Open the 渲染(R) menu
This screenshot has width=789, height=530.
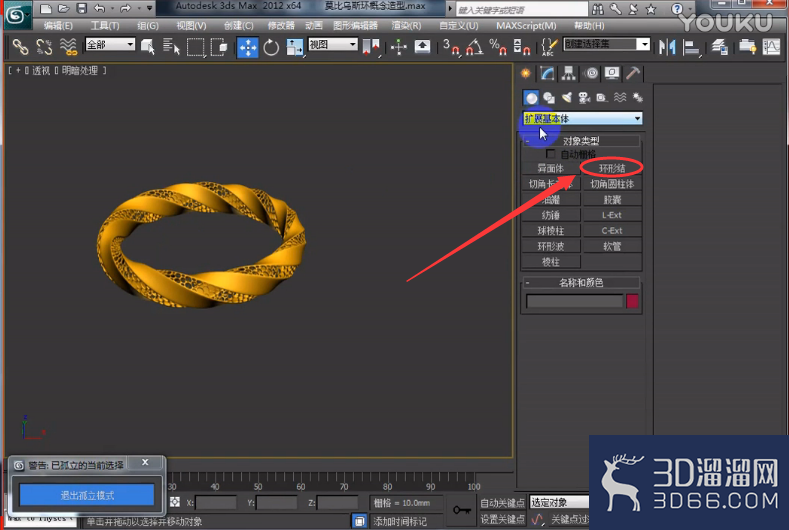[406, 26]
